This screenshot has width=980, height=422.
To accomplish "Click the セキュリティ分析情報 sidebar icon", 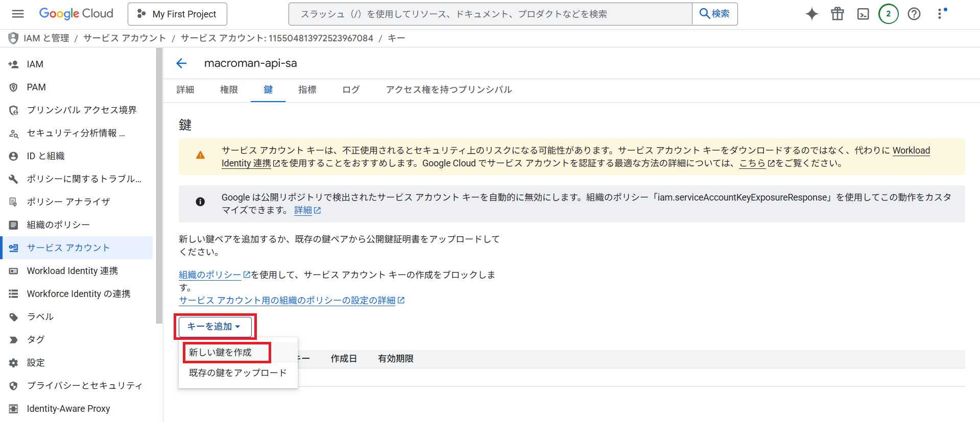I will (x=14, y=133).
